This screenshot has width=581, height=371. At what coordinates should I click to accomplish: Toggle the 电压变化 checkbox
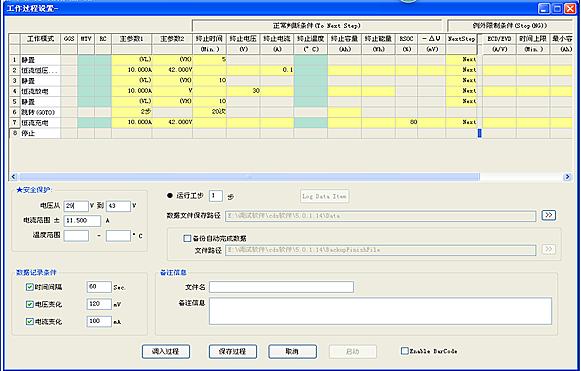point(30,304)
